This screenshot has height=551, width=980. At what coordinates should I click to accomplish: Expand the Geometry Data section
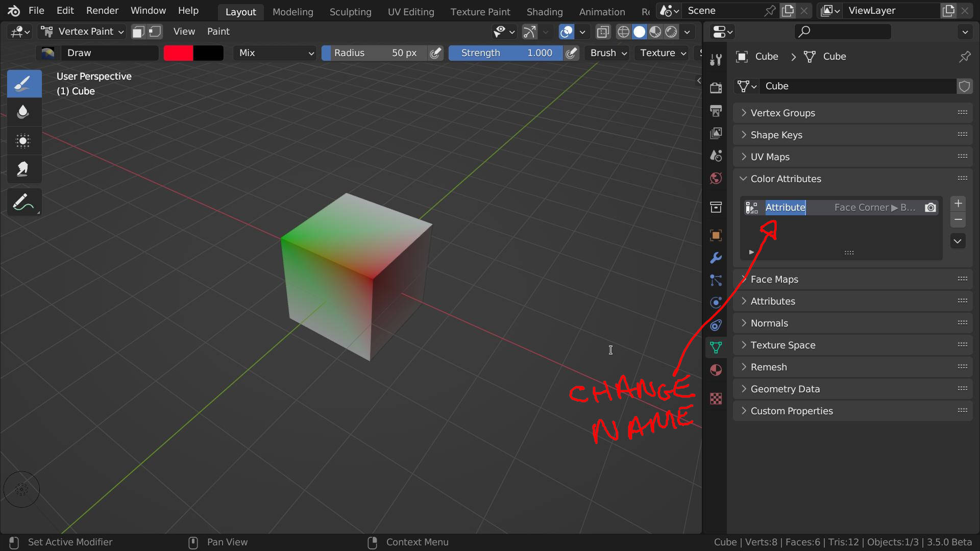786,389
